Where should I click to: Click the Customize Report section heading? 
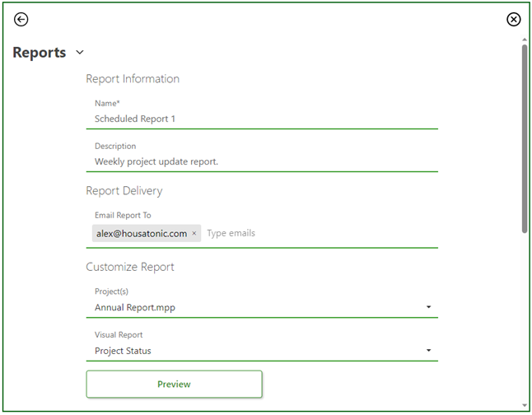point(130,267)
